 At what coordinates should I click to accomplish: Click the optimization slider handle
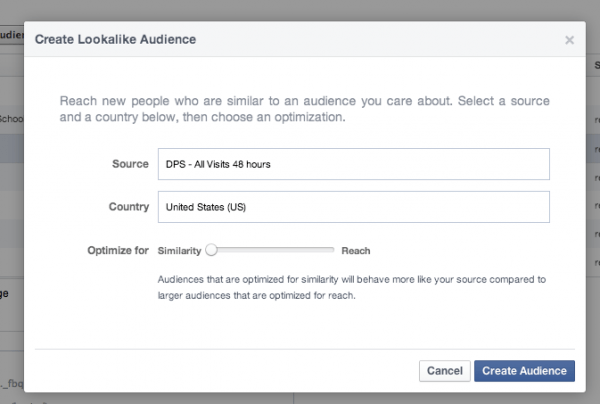[x=211, y=250]
